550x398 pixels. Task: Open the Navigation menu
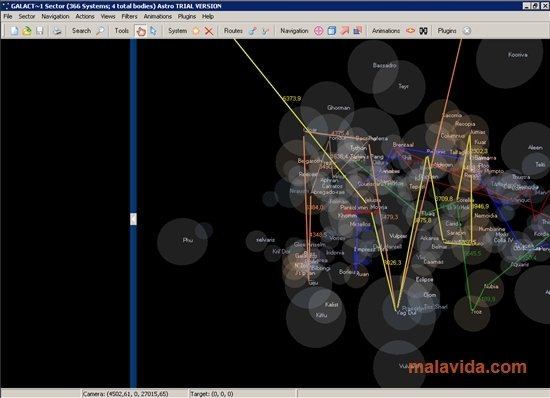pos(55,16)
